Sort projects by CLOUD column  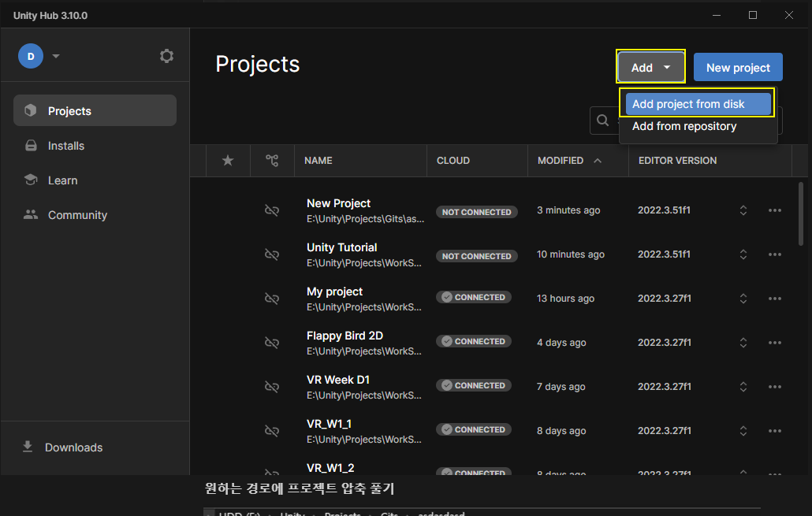453,161
